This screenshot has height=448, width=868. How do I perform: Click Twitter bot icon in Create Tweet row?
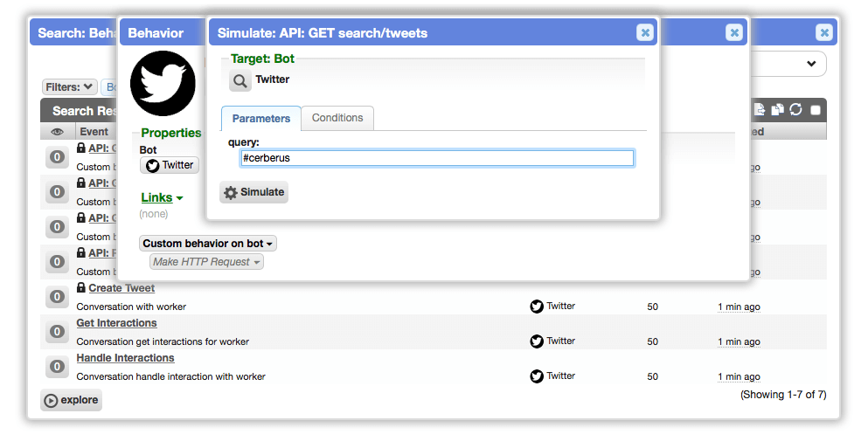click(x=537, y=307)
